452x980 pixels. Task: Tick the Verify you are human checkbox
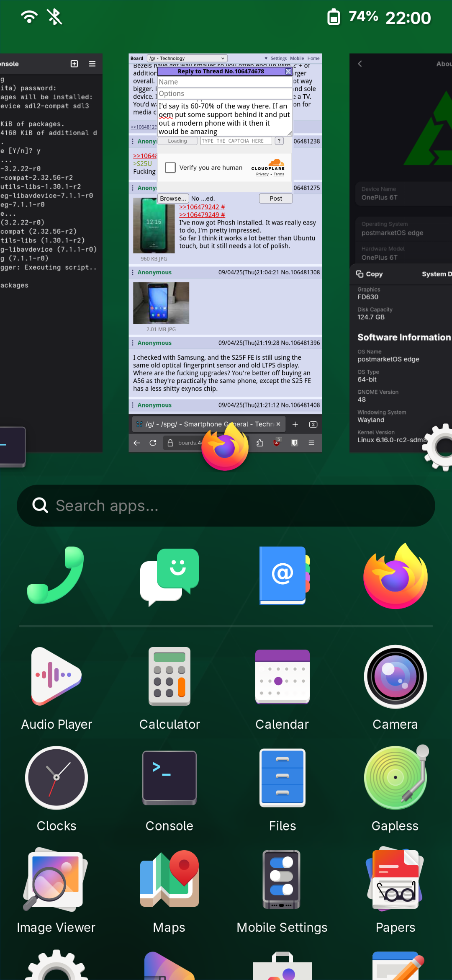click(170, 168)
